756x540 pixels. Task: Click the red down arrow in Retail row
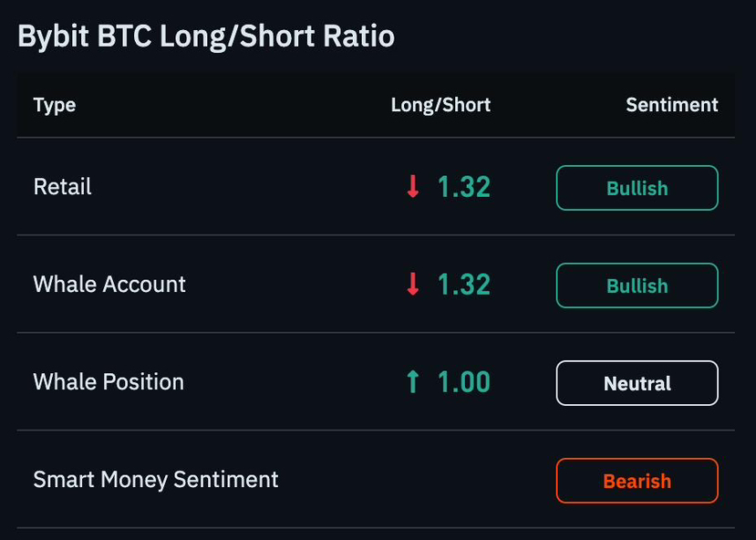(413, 187)
